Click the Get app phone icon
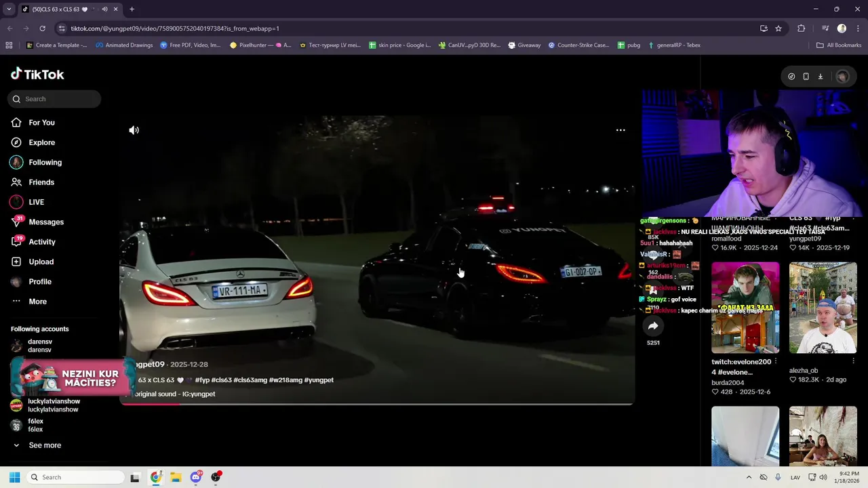This screenshot has width=868, height=488. (x=806, y=77)
